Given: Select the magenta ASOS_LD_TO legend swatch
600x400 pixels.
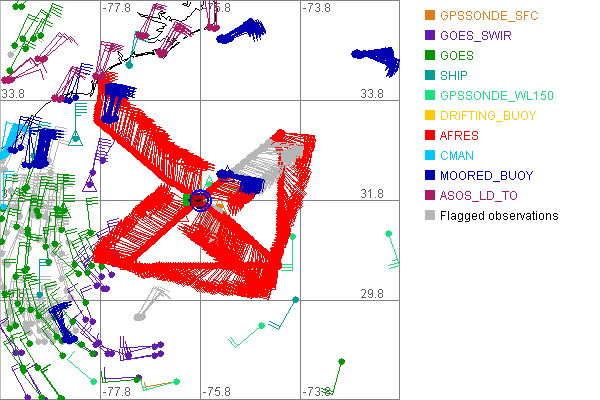Looking at the screenshot, I should [x=430, y=196].
